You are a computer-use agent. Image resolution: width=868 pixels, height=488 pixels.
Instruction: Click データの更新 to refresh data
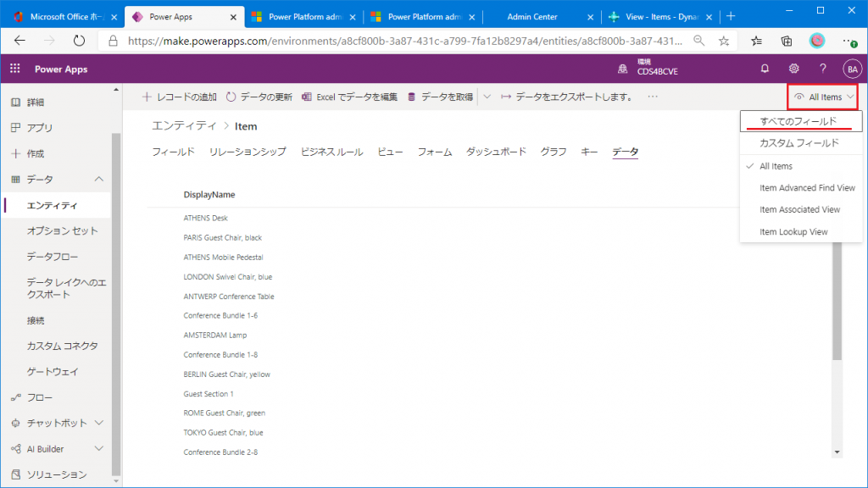click(259, 97)
